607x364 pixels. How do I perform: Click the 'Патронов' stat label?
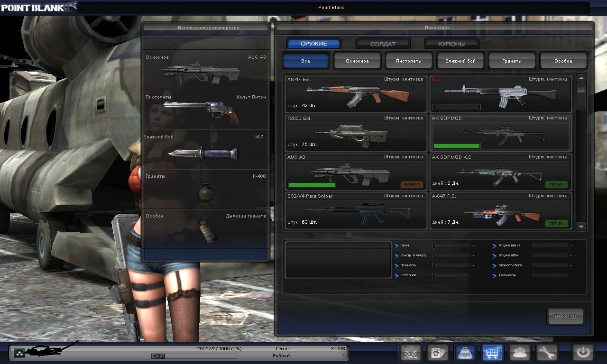[409, 275]
